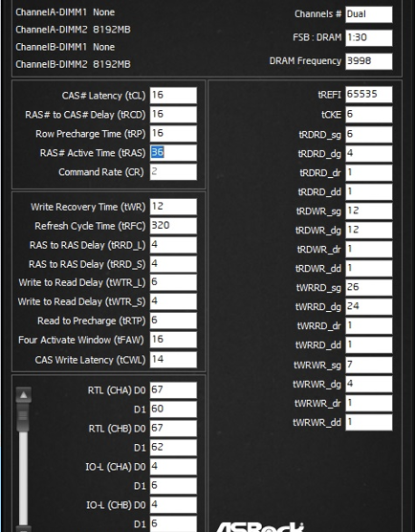Click ChannelB-DIMM1 None text
The height and width of the screenshot is (532, 415).
pos(65,47)
